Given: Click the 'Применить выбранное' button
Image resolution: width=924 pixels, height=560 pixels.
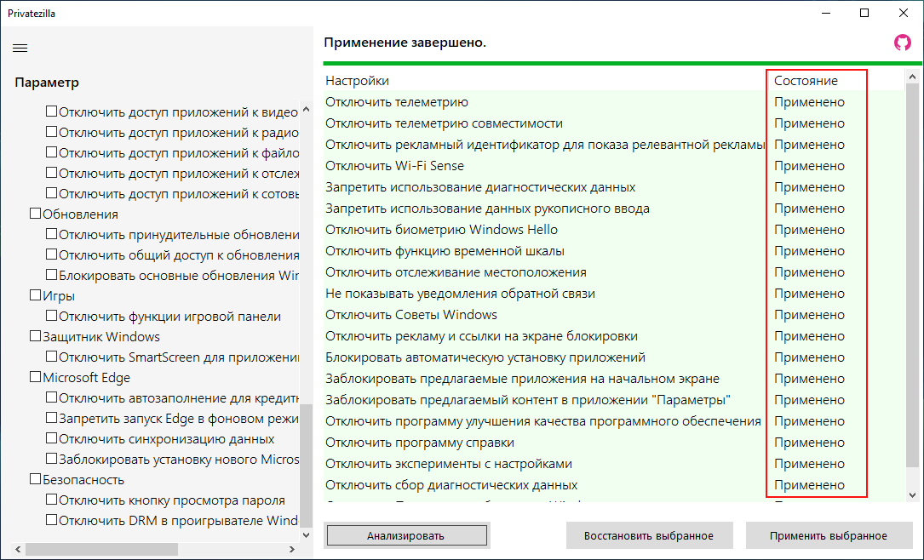Looking at the screenshot, I should (829, 536).
